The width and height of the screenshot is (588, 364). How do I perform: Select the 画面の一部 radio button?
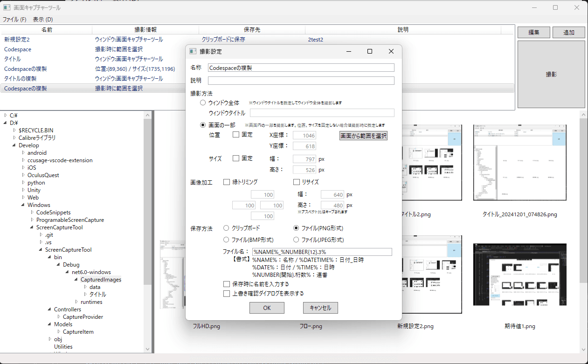tap(203, 125)
